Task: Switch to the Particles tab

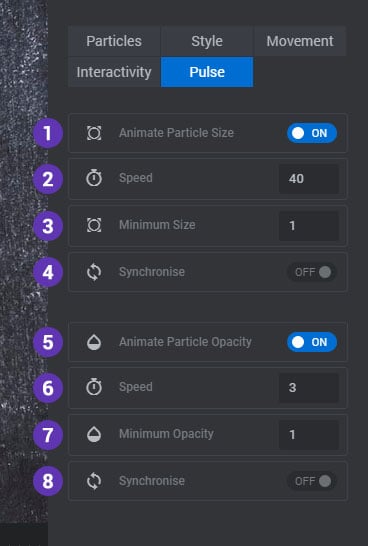Action: pos(114,41)
